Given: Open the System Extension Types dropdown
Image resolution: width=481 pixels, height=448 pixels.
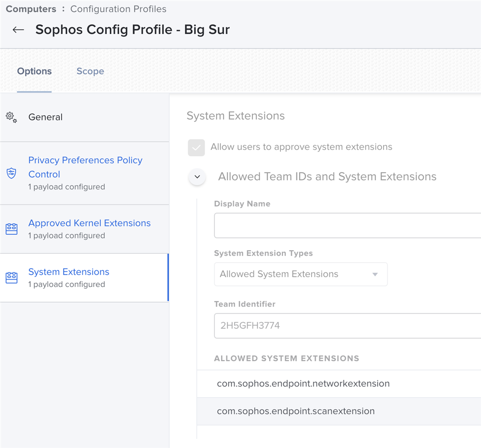Looking at the screenshot, I should point(300,274).
